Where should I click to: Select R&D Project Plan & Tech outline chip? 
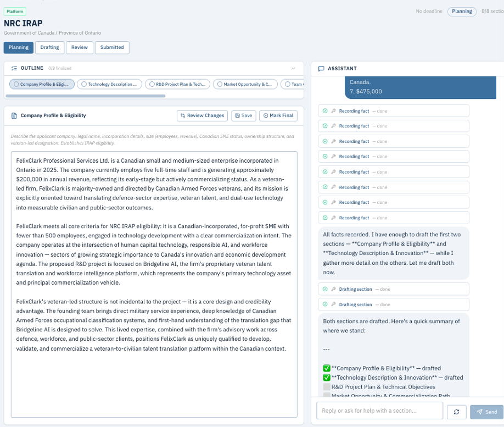click(177, 84)
